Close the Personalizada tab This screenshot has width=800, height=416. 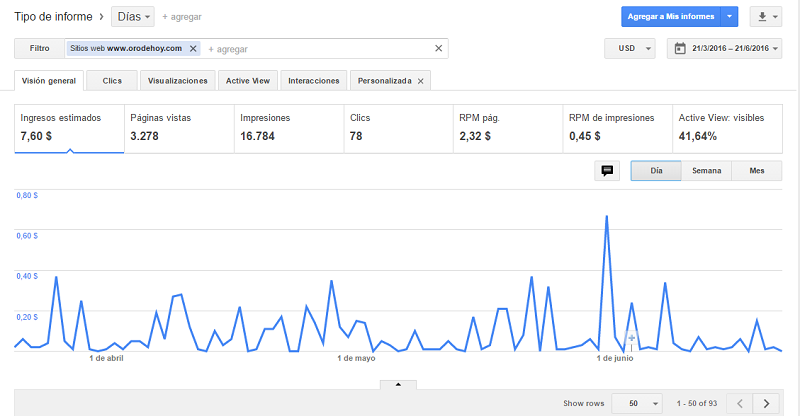coord(420,81)
